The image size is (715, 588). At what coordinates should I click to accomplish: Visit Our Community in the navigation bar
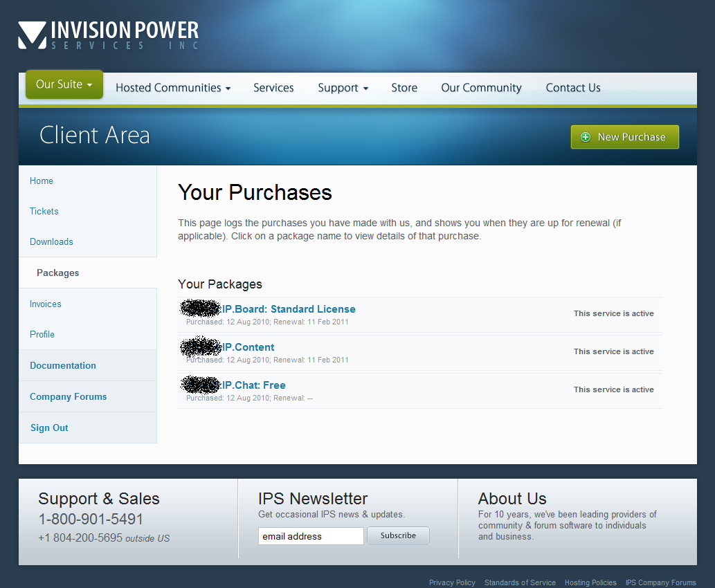pyautogui.click(x=481, y=88)
